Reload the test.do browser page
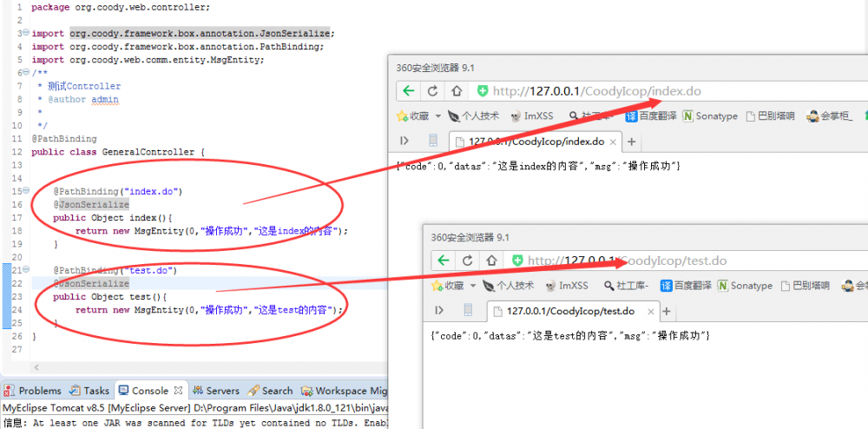 pyautogui.click(x=467, y=261)
